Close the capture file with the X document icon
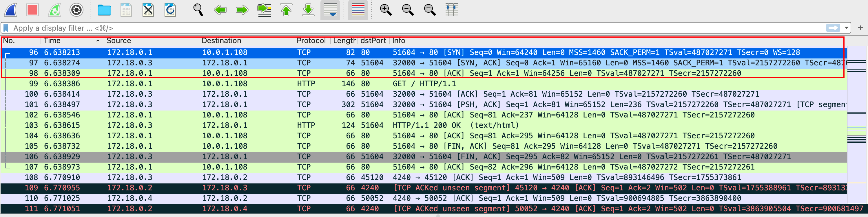This screenshot has height=217, width=868. [148, 10]
